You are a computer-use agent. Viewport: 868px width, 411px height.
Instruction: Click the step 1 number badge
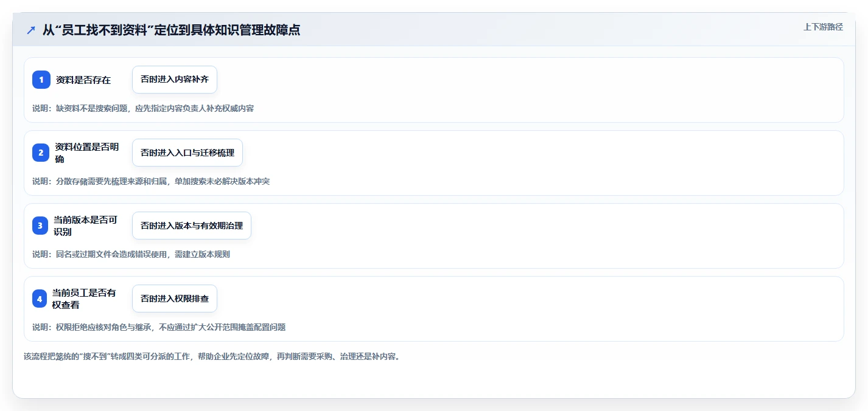point(41,80)
